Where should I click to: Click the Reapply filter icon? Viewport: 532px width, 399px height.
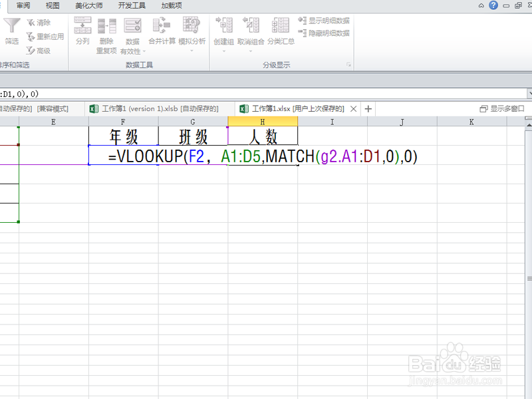coord(31,37)
